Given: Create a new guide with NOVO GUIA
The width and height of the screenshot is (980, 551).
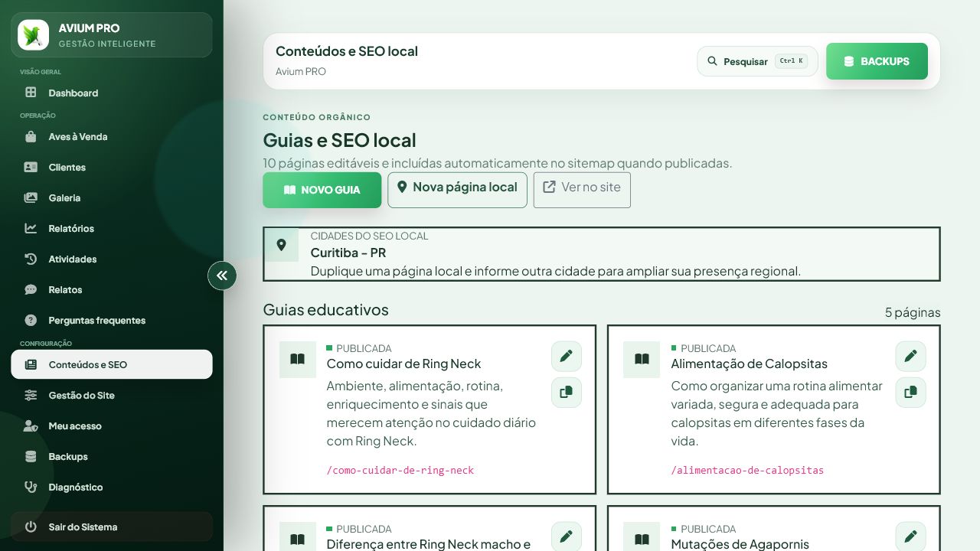Looking at the screenshot, I should (x=322, y=190).
